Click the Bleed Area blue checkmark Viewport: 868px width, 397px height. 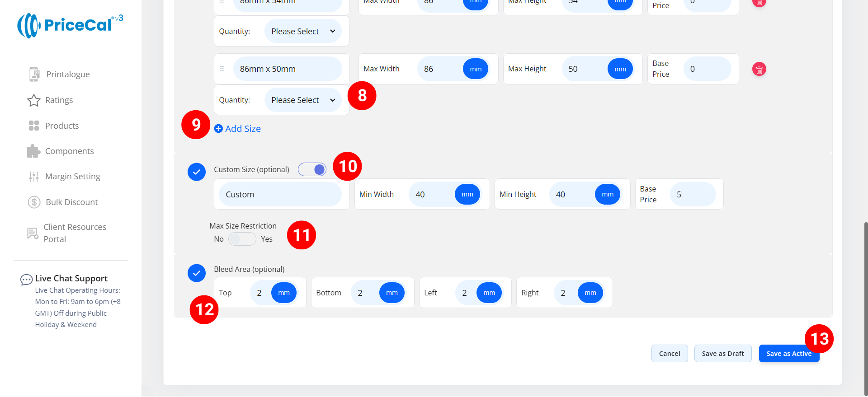(x=197, y=273)
